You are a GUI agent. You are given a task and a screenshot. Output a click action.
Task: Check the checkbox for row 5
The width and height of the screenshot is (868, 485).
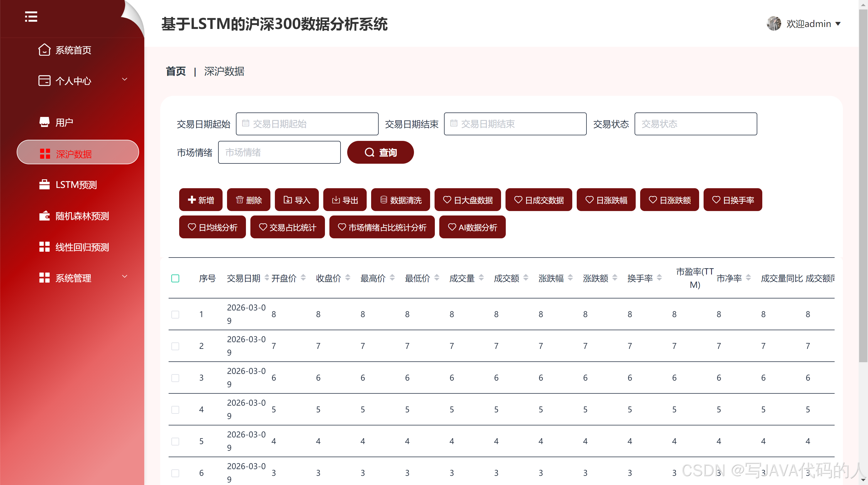[x=175, y=441]
